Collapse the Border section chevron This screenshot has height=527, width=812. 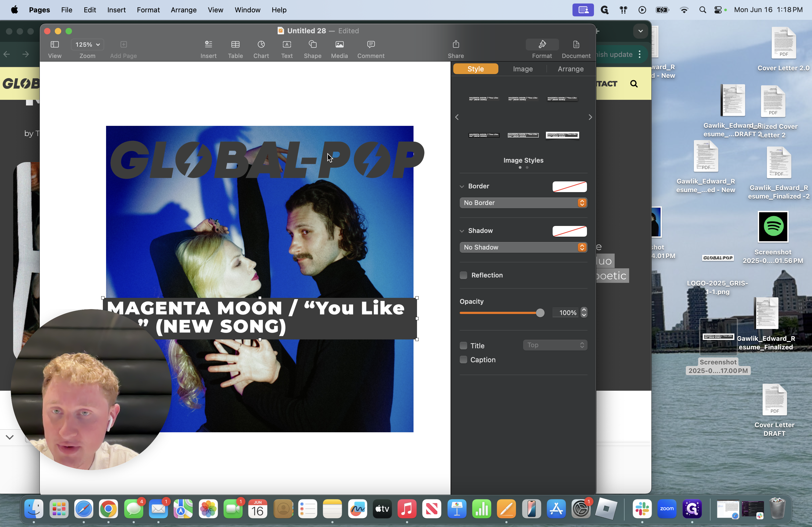tap(462, 186)
